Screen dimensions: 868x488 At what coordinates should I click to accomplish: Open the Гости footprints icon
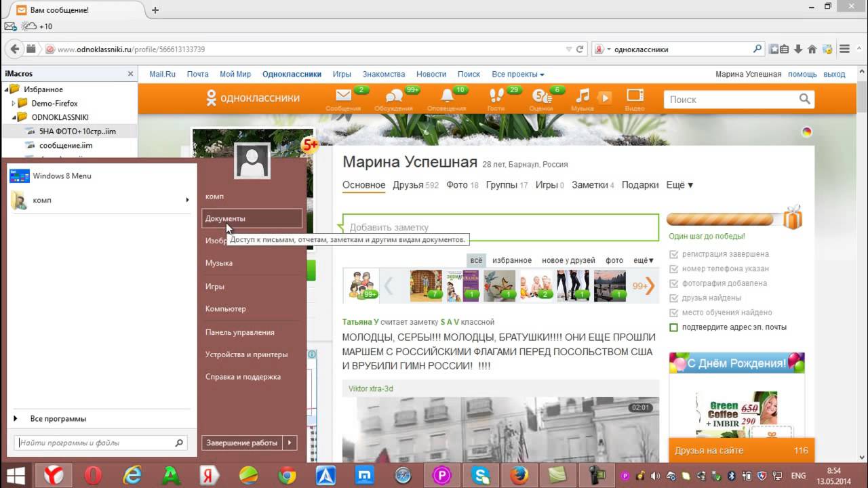pos(496,96)
